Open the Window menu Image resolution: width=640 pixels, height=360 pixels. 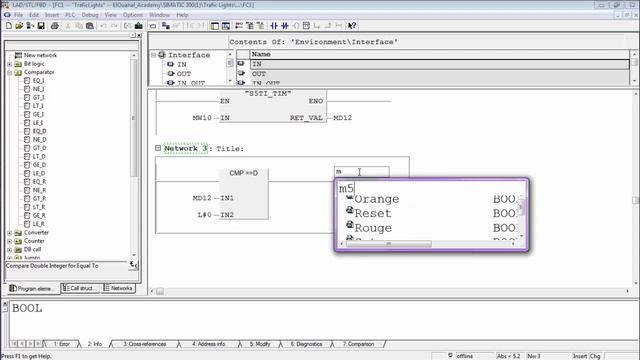tap(159, 15)
